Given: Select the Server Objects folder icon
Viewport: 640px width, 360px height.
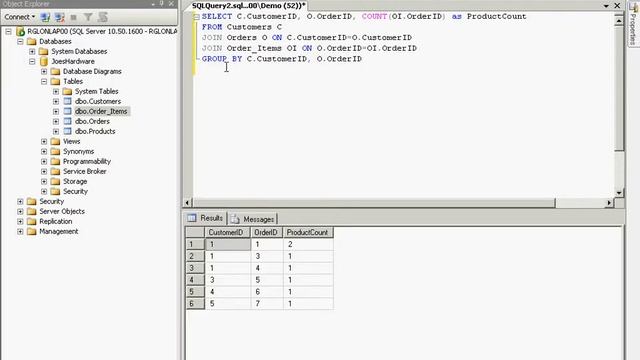Looking at the screenshot, I should coord(31,211).
